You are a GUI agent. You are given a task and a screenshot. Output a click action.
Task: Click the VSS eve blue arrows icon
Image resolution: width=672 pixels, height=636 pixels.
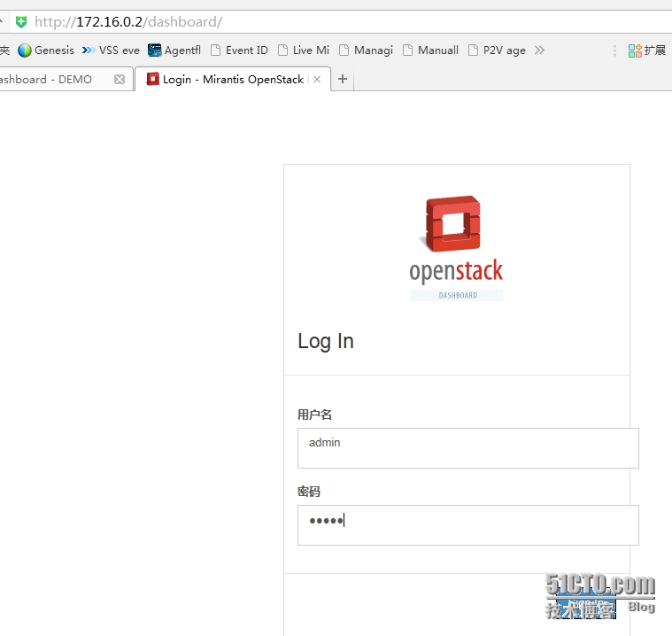point(89,50)
